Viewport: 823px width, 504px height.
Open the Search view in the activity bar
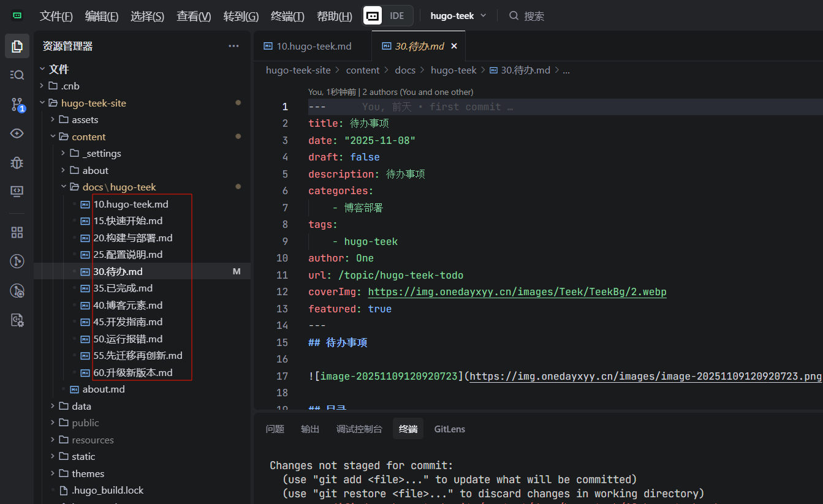pyautogui.click(x=17, y=75)
